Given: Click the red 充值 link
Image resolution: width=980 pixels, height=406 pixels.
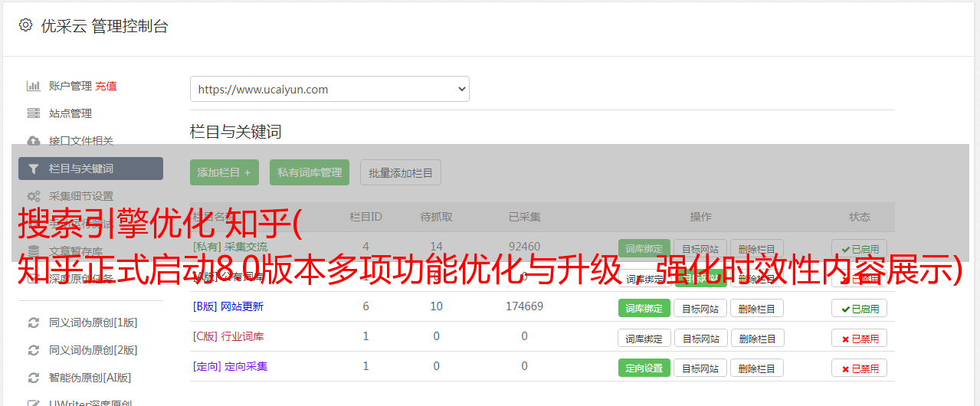Looking at the screenshot, I should (107, 86).
